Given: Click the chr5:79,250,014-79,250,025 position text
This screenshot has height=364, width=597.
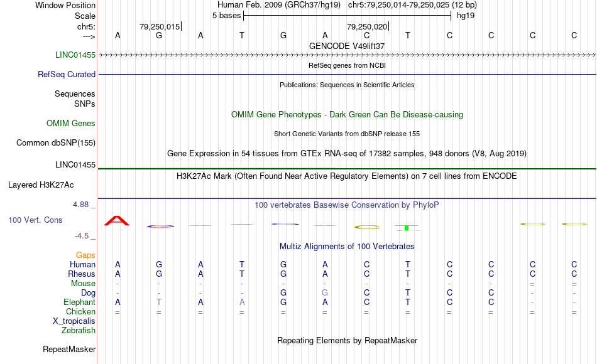Looking at the screenshot, I should [412, 5].
